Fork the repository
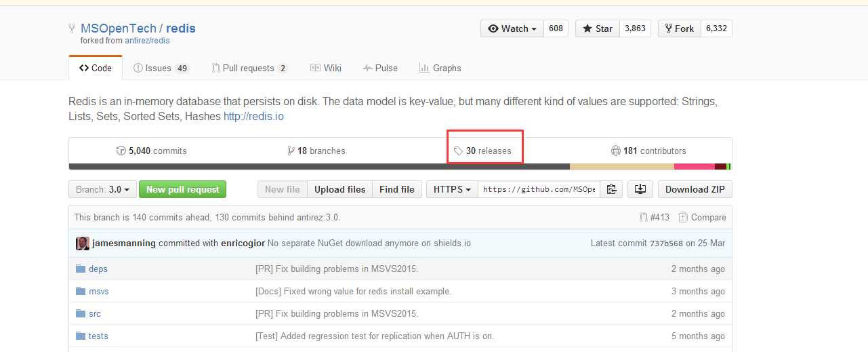 (679, 28)
